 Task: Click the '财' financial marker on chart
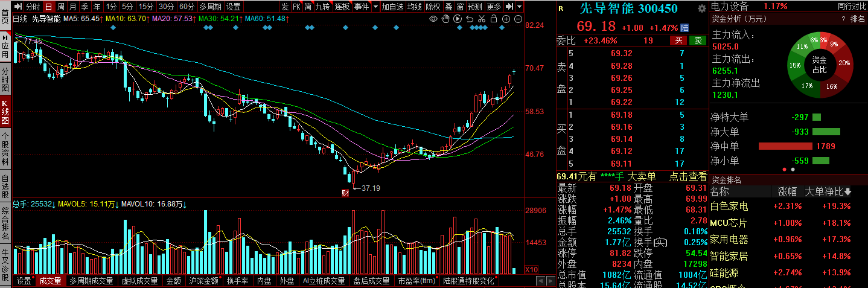pyautogui.click(x=345, y=193)
